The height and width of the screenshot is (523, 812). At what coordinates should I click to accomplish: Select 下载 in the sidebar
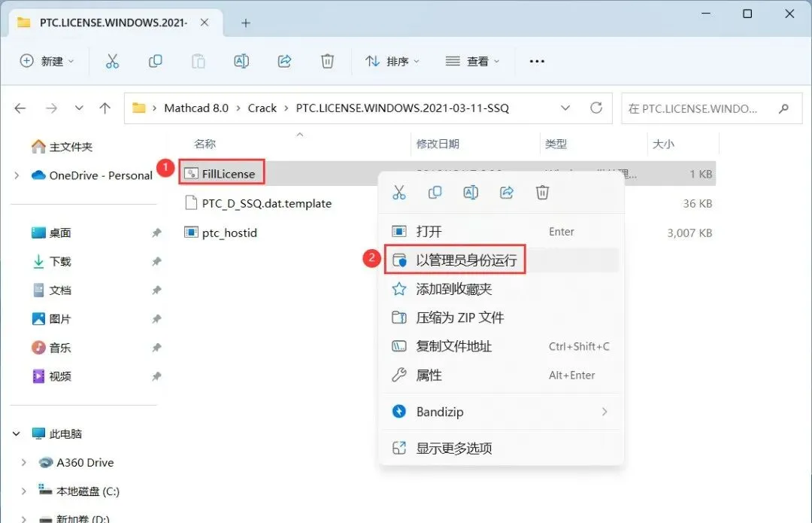(x=51, y=261)
